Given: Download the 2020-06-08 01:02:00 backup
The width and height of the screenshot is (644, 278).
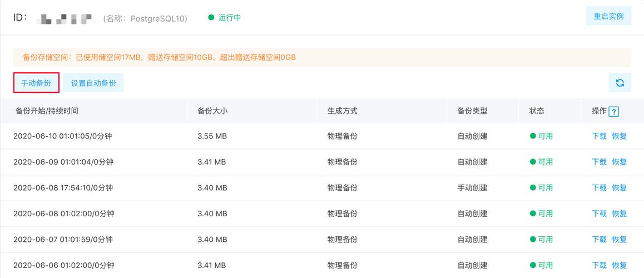Looking at the screenshot, I should click(x=599, y=214).
